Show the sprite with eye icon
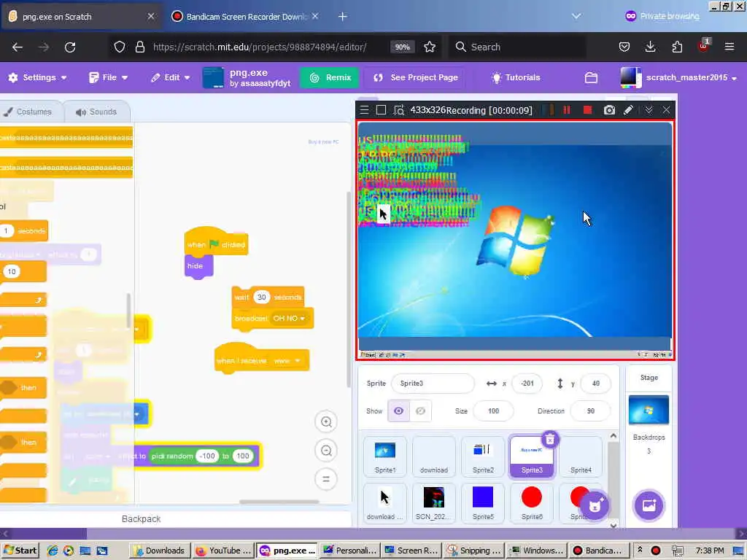The width and height of the screenshot is (747, 560). [399, 411]
